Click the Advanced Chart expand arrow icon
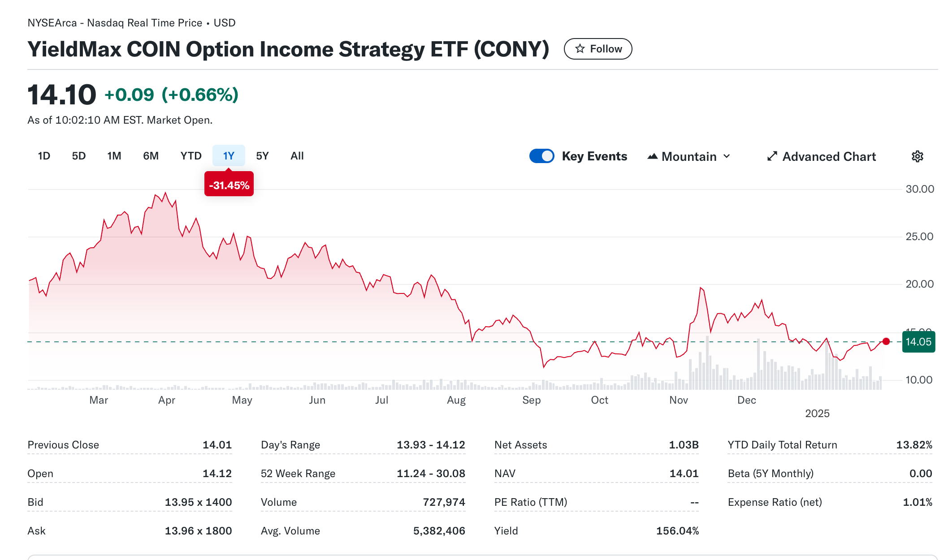The width and height of the screenshot is (944, 560). 772,156
